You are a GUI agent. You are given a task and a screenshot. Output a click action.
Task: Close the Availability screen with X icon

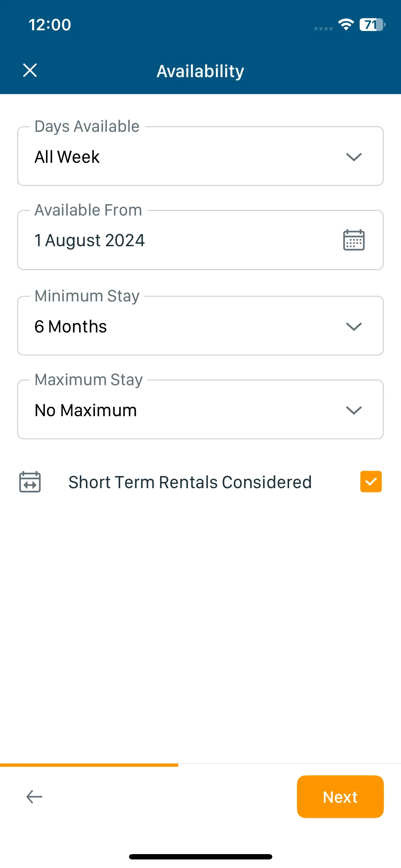[x=30, y=70]
